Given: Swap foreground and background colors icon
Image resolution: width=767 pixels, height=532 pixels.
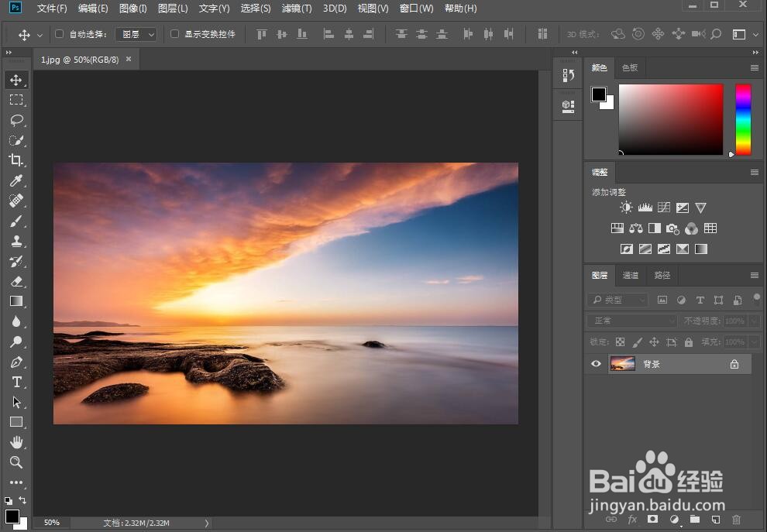Looking at the screenshot, I should (22, 500).
